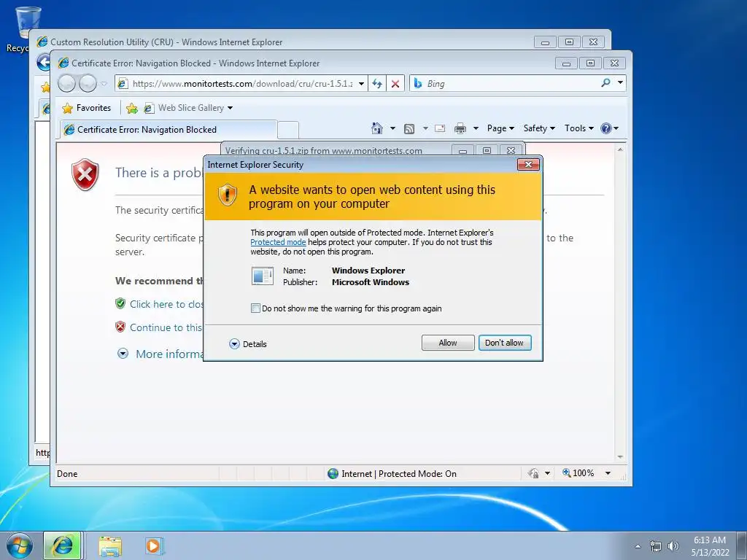The image size is (747, 560).
Task: Open the Home button dropdown arrow
Action: (392, 128)
